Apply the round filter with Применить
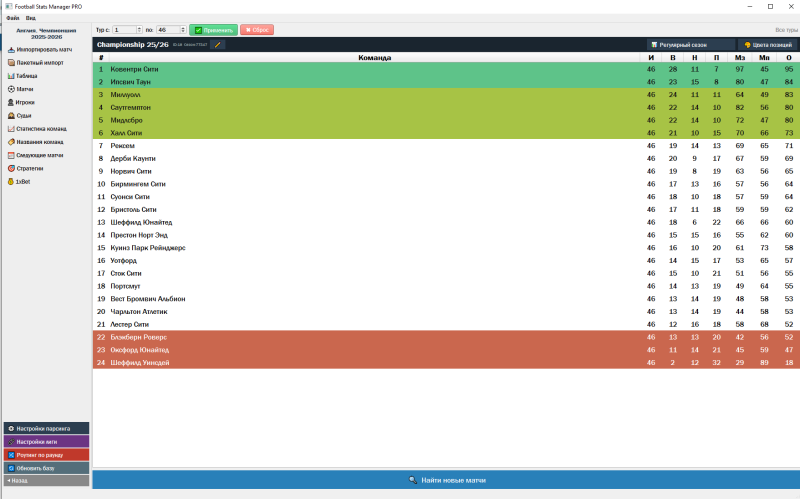Viewport: 800px width, 499px height. coord(213,30)
